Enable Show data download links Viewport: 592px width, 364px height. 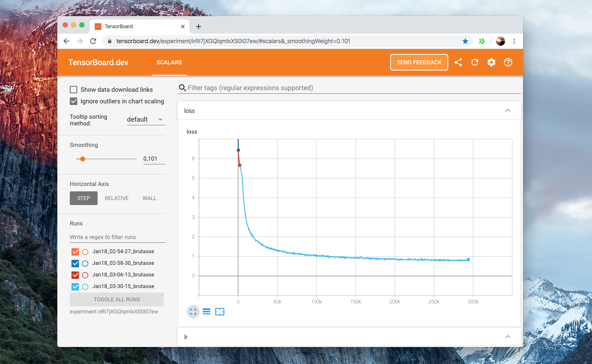[x=74, y=90]
